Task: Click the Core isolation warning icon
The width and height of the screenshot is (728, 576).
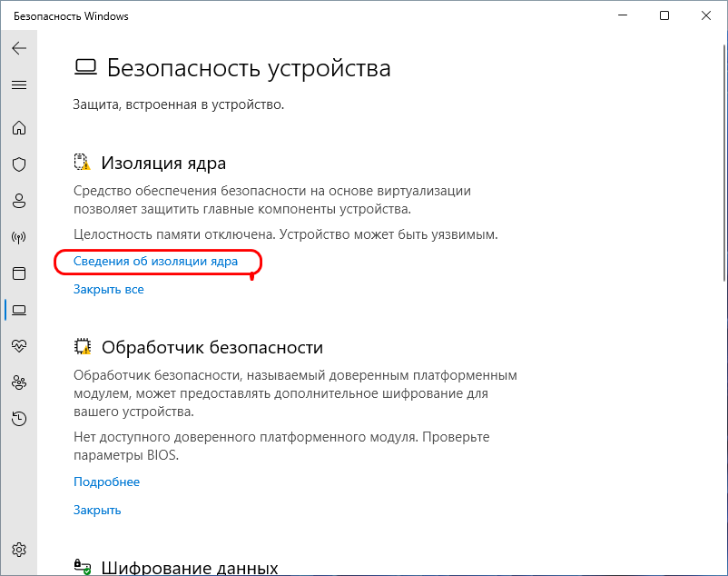Action: [83, 162]
